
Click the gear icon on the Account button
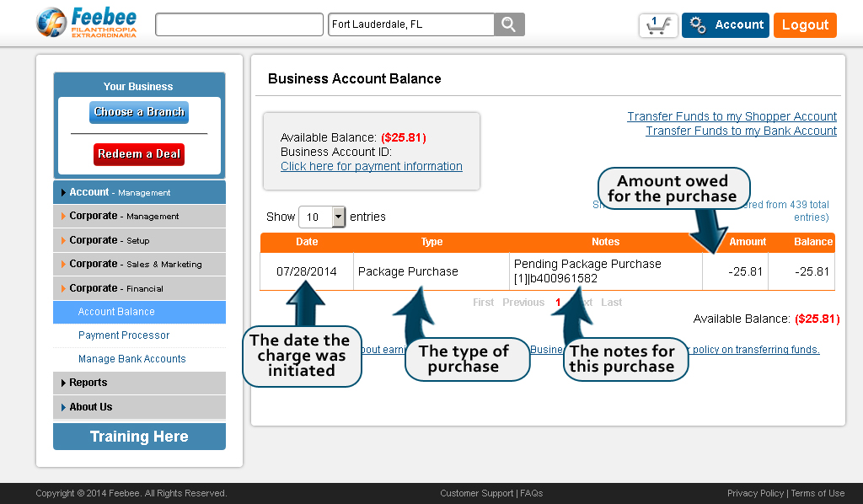coord(699,25)
